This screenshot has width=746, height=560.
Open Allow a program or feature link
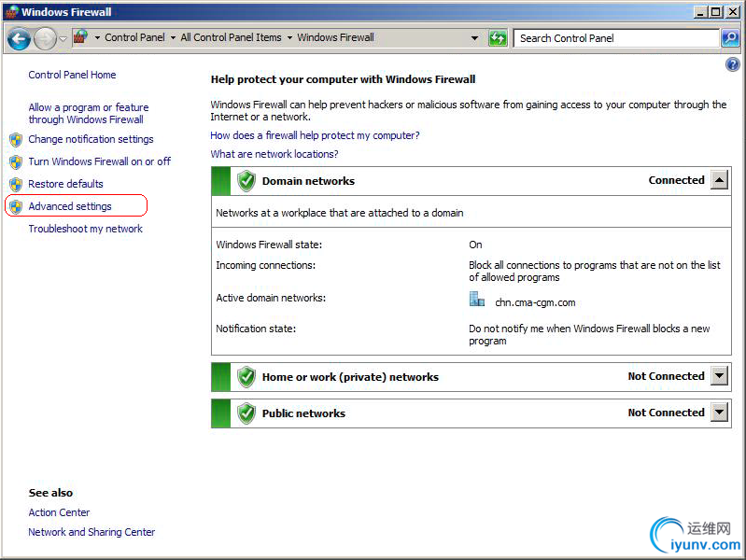pos(89,113)
